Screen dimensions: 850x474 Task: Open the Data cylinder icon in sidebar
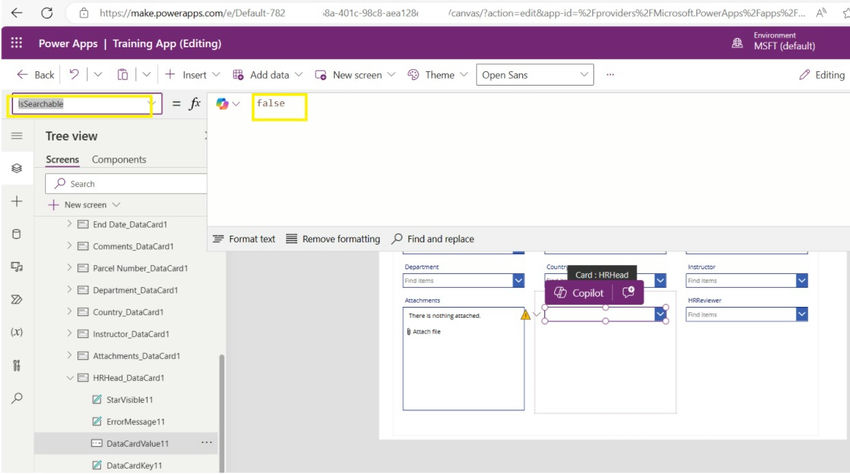(17, 234)
